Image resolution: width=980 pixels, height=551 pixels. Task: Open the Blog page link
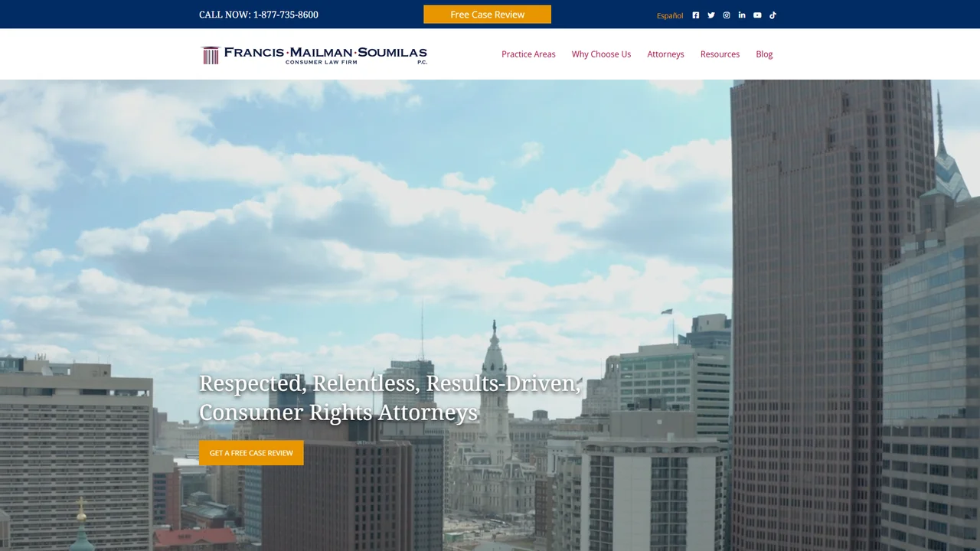pos(764,54)
